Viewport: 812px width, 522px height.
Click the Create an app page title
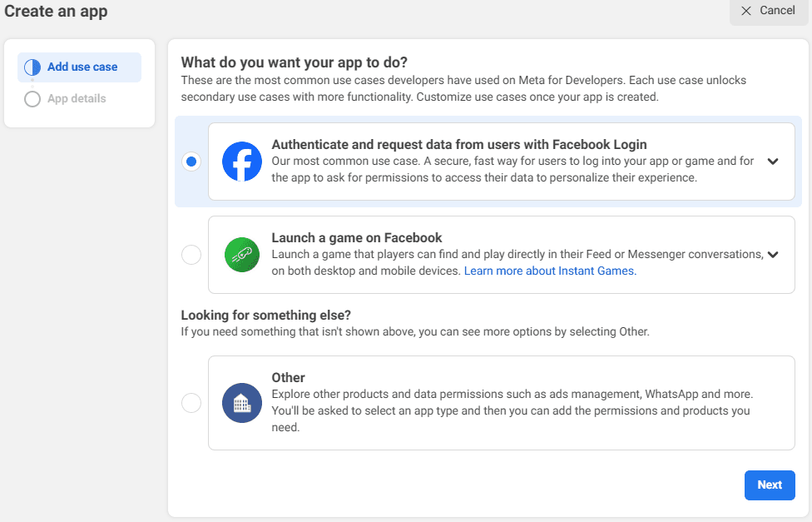(56, 11)
